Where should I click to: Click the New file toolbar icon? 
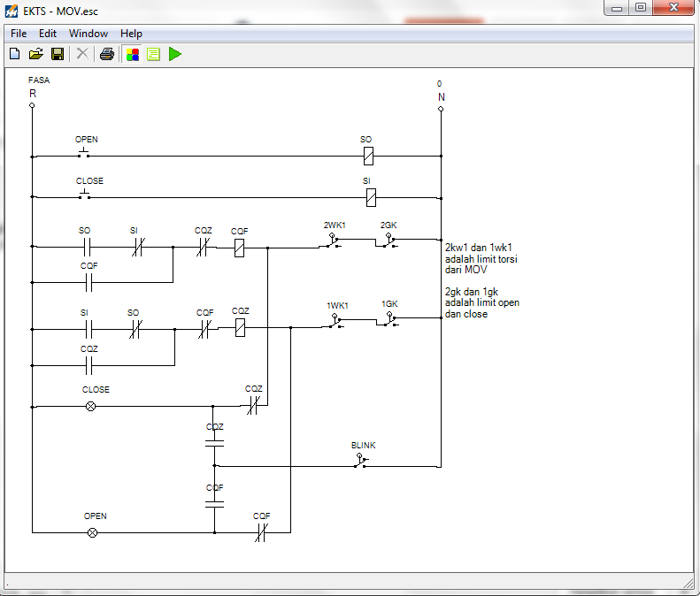coord(15,54)
